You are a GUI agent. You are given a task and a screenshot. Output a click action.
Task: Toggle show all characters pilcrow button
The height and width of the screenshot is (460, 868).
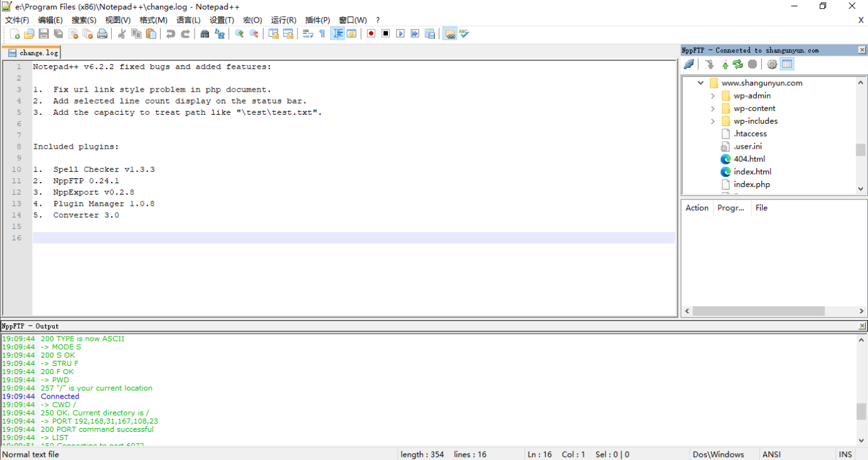pos(322,34)
